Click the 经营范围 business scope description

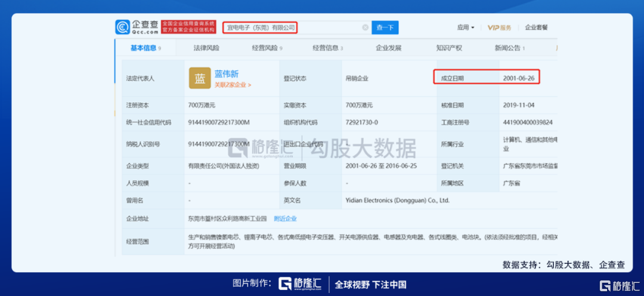tap(371, 242)
